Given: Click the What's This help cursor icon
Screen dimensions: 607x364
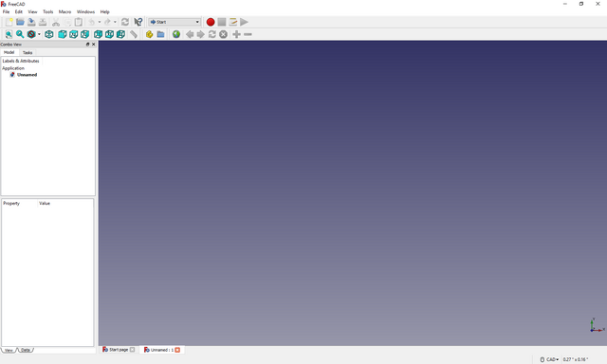Looking at the screenshot, I should (x=138, y=22).
